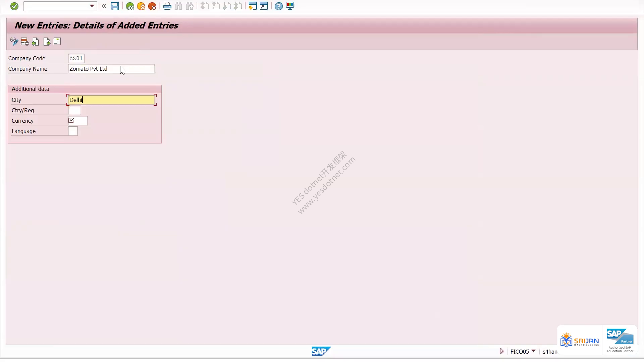Open Print via the printer icon
This screenshot has width=644, height=362.
tap(167, 6)
